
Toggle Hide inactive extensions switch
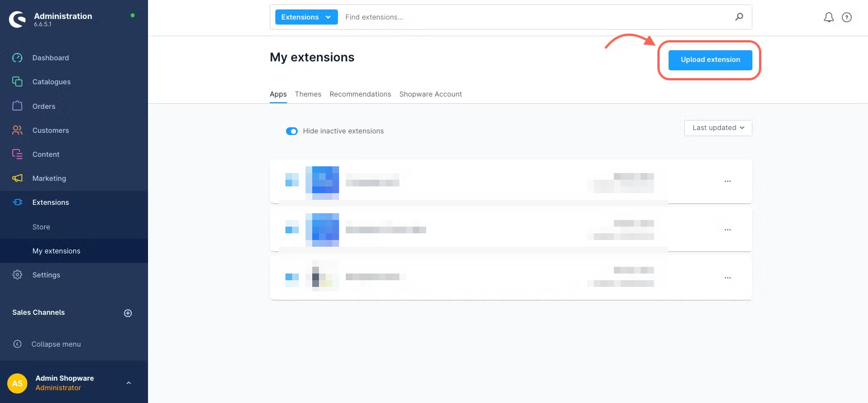tap(292, 131)
